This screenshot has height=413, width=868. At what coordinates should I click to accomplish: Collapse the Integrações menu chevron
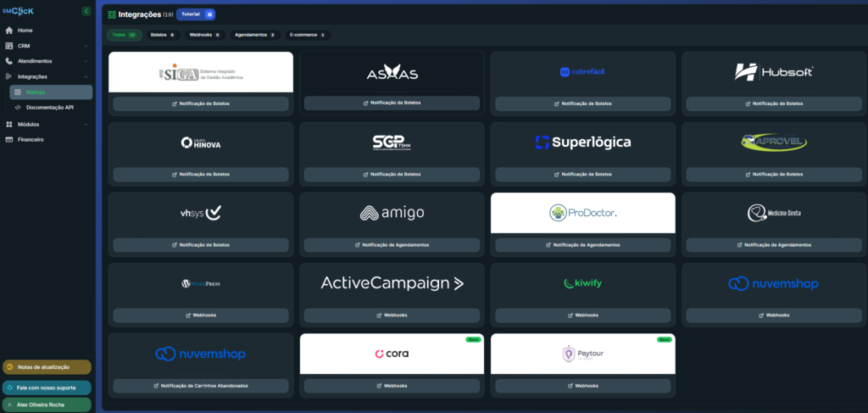coord(86,76)
